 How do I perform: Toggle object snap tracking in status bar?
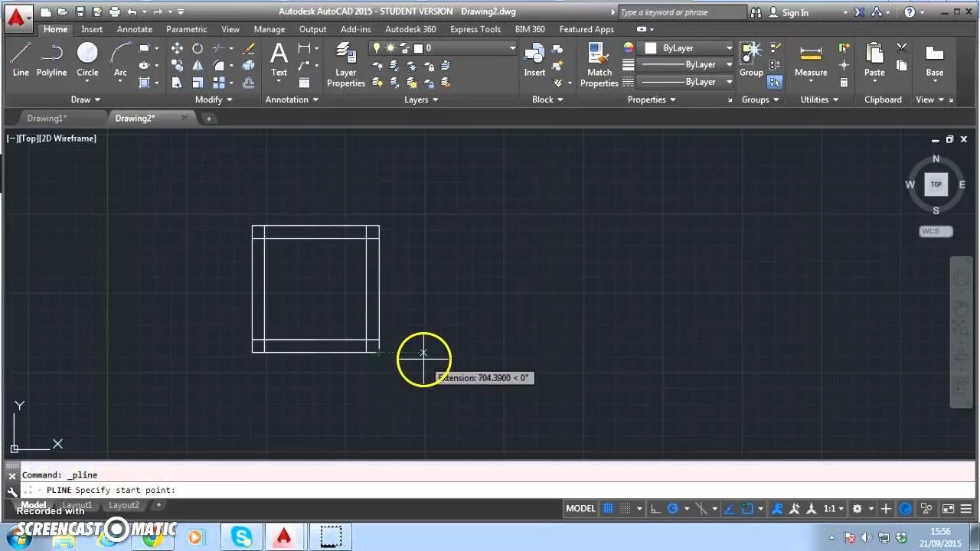(x=730, y=508)
